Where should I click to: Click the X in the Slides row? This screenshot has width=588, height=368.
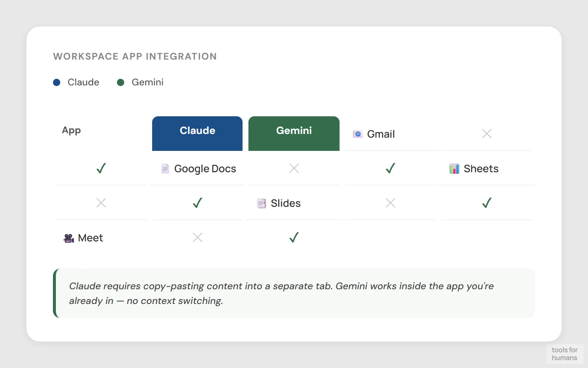pyautogui.click(x=390, y=203)
